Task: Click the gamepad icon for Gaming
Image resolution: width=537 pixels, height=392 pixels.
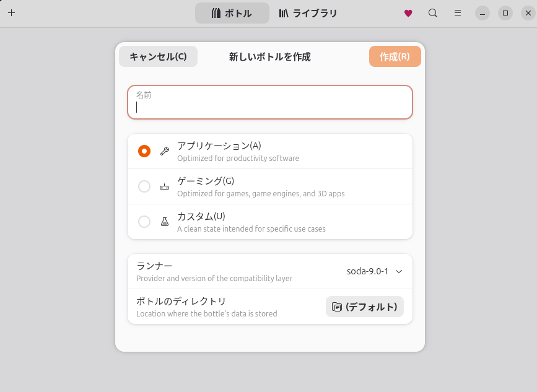Action: (x=164, y=186)
